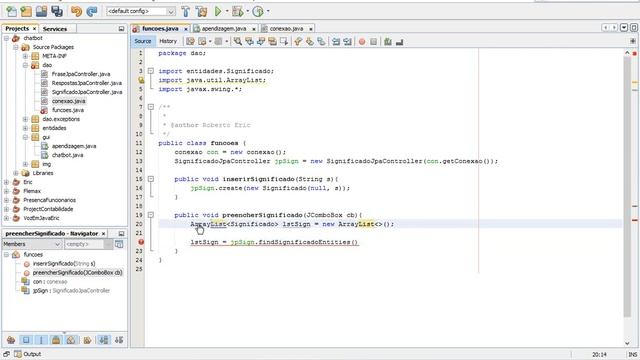Expand the dao.exceptions package

[x=25, y=119]
